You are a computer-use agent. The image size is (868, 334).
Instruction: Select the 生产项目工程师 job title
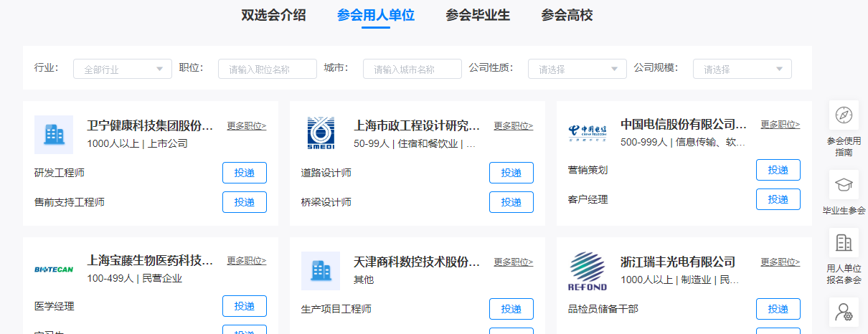coord(336,309)
